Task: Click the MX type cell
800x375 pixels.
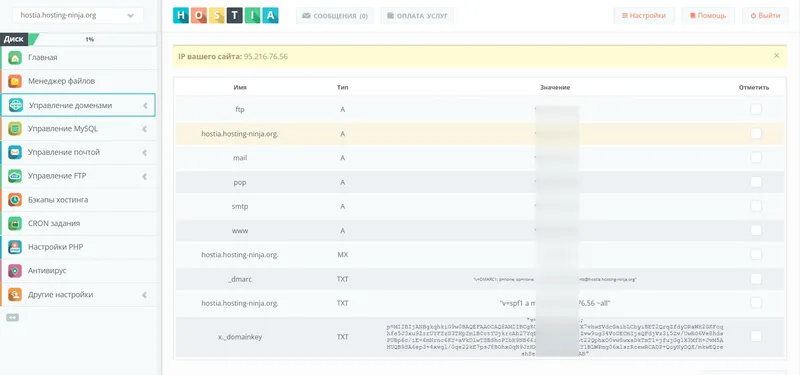Action: click(x=342, y=255)
